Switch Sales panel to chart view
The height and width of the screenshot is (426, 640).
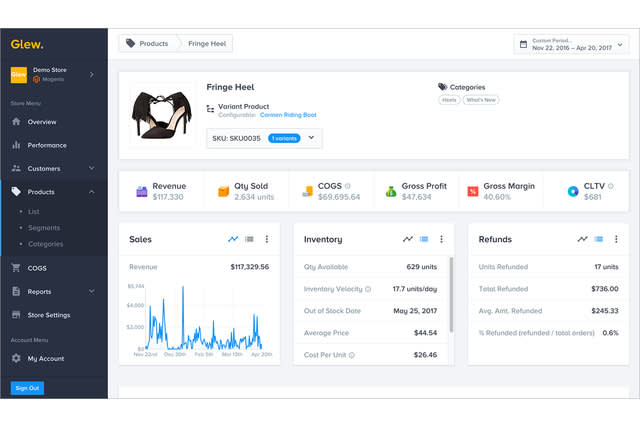coord(233,239)
